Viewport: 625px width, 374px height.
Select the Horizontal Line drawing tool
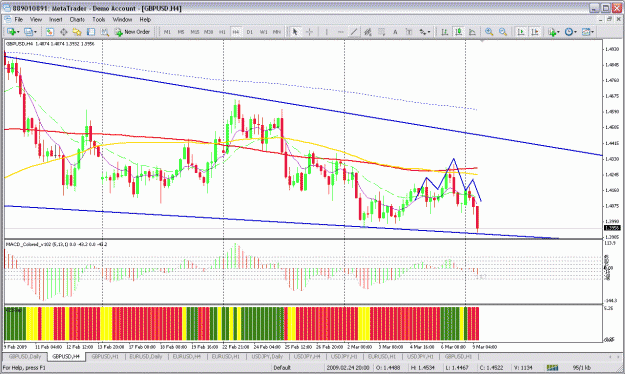tap(340, 32)
